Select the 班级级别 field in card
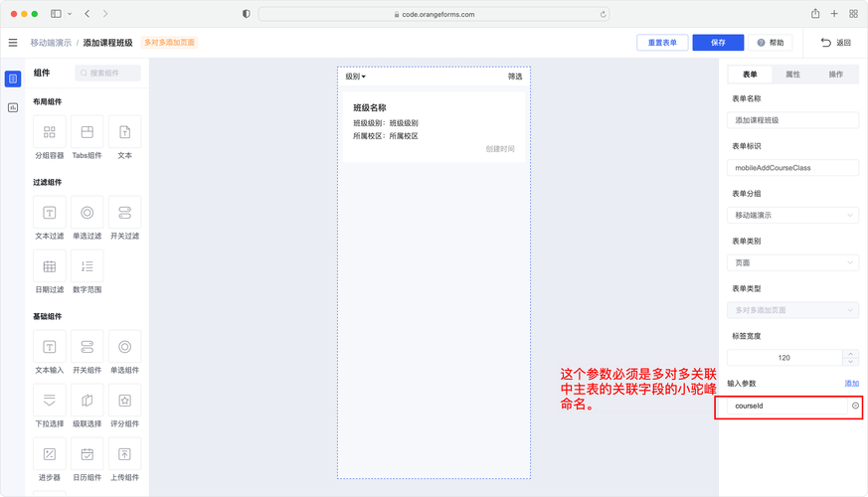 click(386, 123)
